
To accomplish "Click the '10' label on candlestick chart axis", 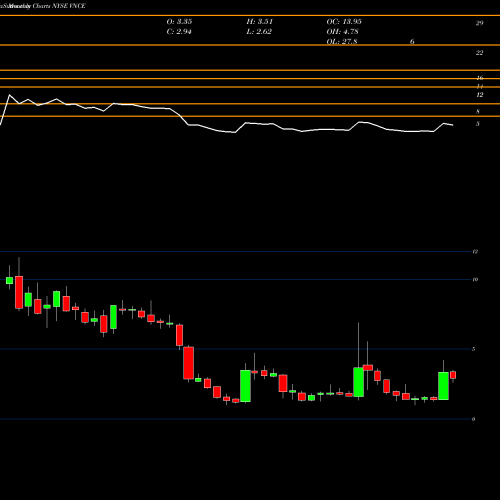I will coord(475,280).
